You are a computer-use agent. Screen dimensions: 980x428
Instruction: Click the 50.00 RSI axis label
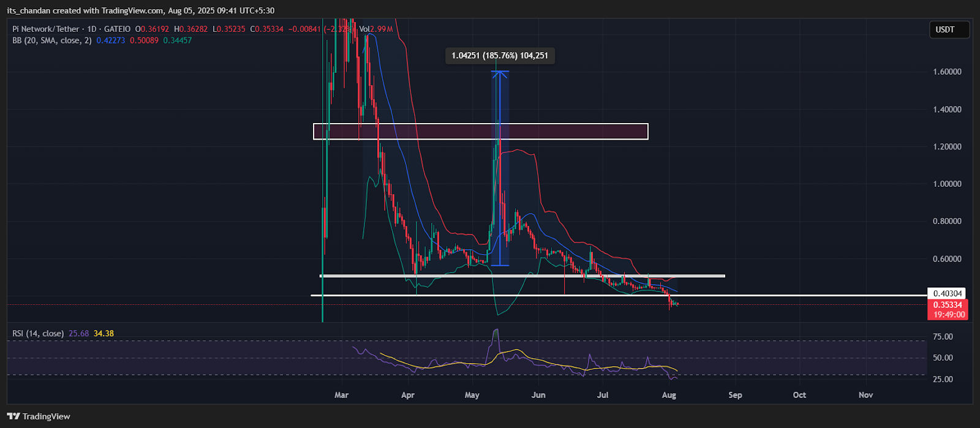(943, 358)
